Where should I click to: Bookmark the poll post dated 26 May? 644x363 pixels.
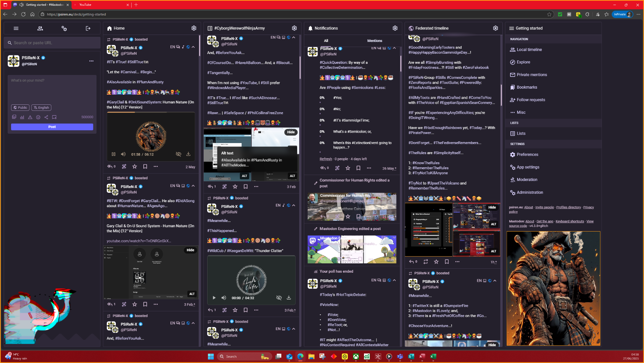click(x=358, y=168)
